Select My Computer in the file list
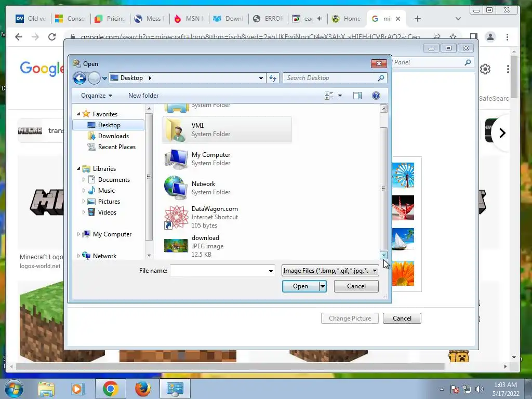This screenshot has height=399, width=532. [227, 159]
